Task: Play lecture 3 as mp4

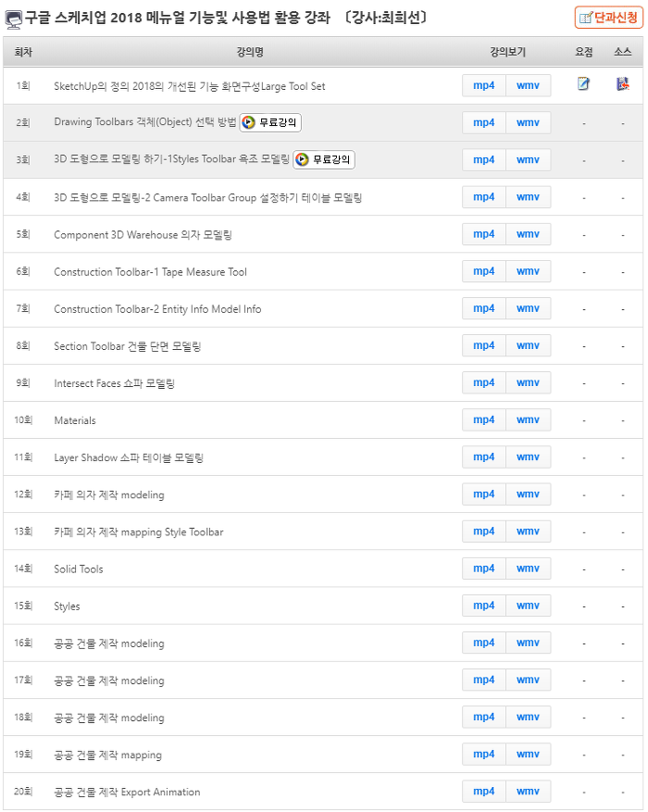Action: tap(484, 160)
